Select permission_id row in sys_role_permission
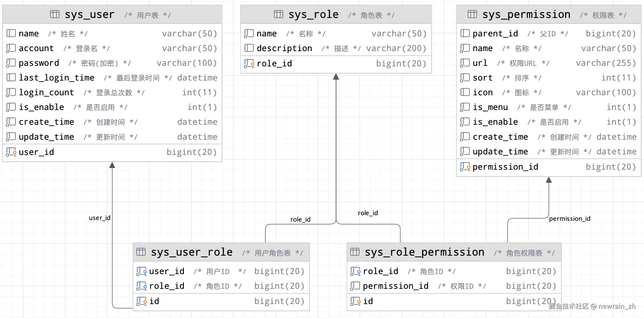644x318 pixels. [x=396, y=286]
